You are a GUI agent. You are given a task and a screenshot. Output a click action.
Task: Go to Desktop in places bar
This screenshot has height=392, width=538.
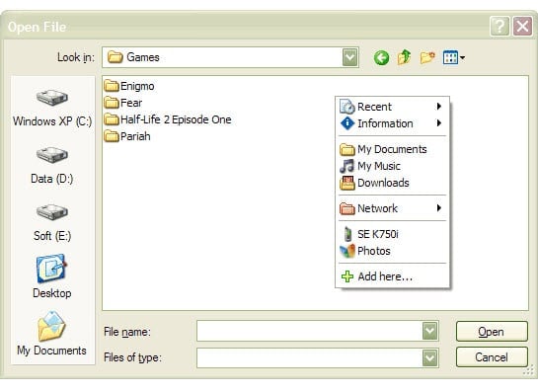click(x=52, y=276)
